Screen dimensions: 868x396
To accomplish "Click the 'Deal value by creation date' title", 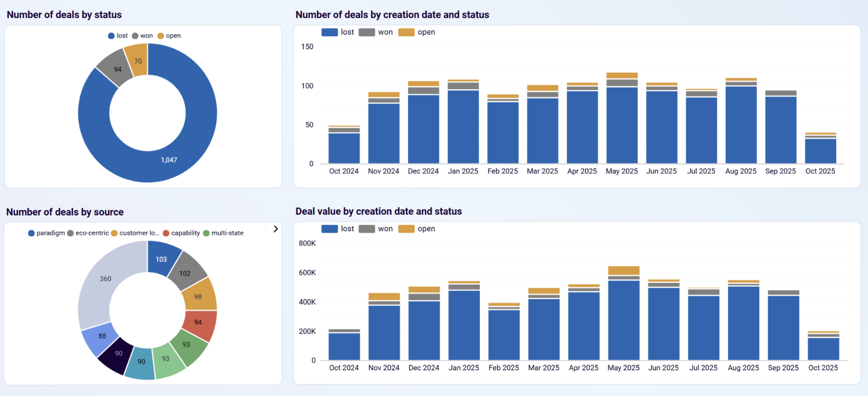I will pos(378,211).
